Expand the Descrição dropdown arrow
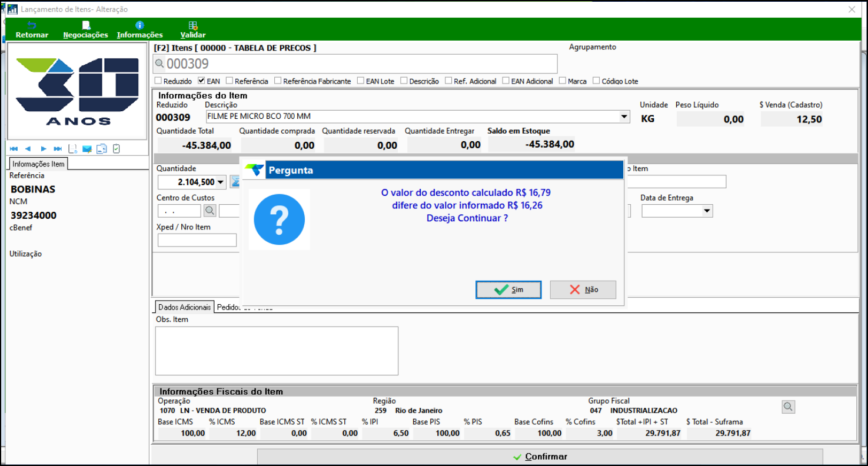Viewport: 868px width, 466px height. click(x=624, y=116)
